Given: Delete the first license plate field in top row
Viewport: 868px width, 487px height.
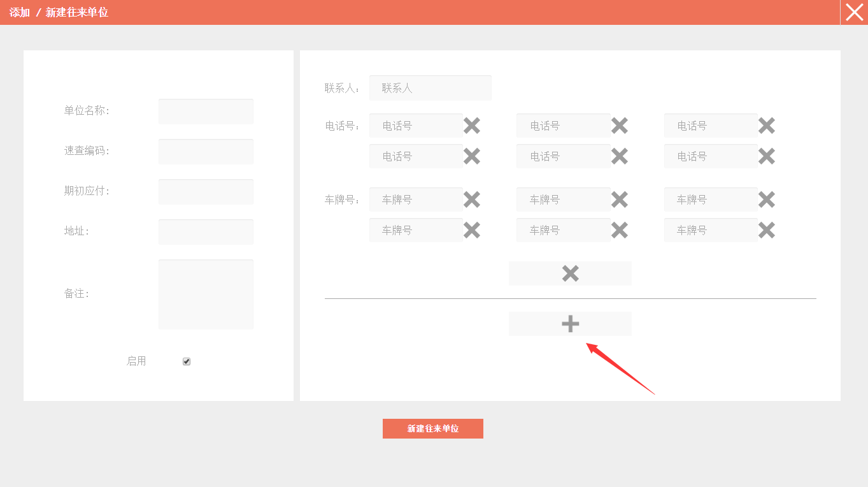Looking at the screenshot, I should click(472, 200).
